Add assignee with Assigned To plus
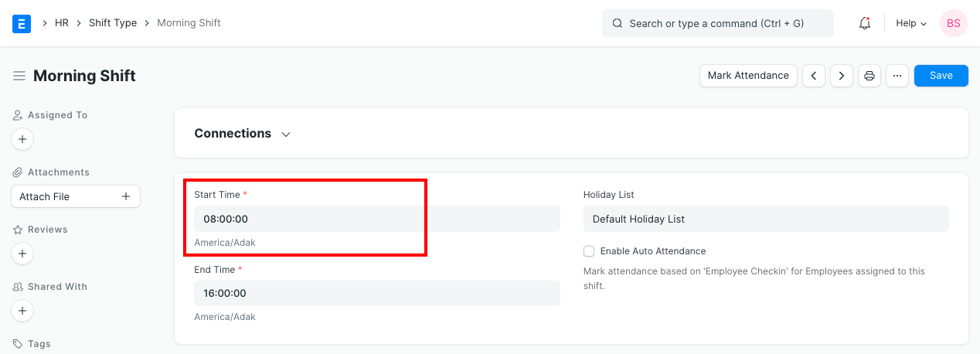This screenshot has height=354, width=980. click(22, 140)
